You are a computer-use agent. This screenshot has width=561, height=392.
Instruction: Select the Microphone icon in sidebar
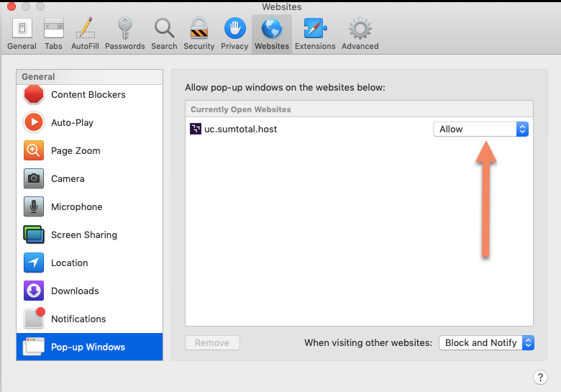click(34, 206)
